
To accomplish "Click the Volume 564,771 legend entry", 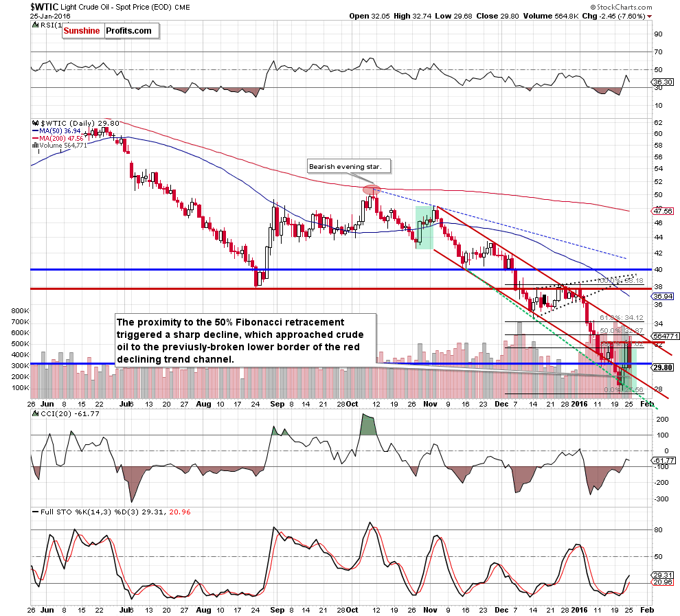I will 63,145.
